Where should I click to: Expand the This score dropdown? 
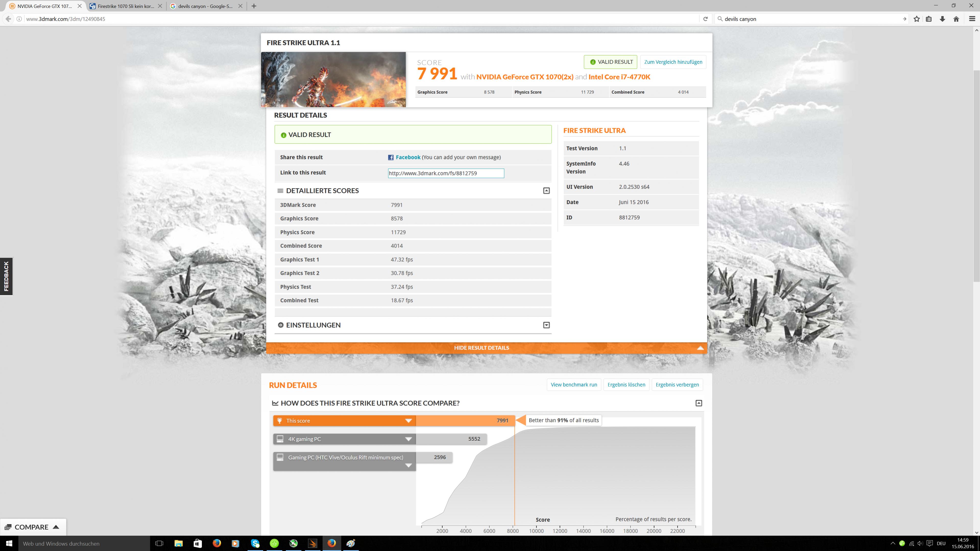(408, 421)
